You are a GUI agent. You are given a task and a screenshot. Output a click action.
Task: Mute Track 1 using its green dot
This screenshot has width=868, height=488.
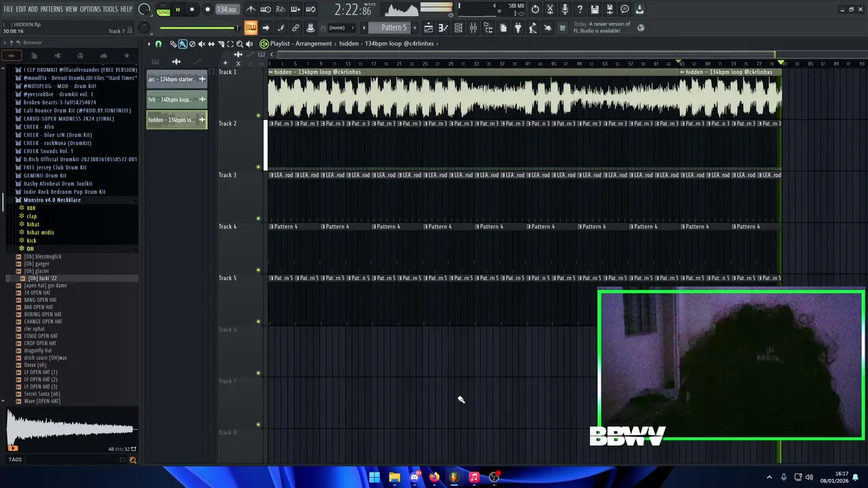[258, 115]
